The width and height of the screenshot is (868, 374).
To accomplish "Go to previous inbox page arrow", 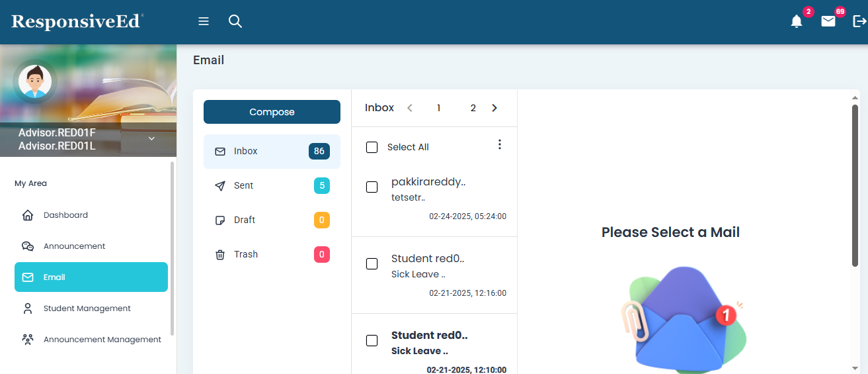I will 410,108.
